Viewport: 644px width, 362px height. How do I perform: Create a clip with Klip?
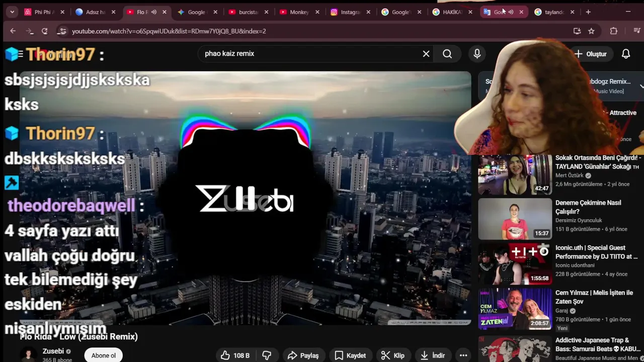(393, 355)
